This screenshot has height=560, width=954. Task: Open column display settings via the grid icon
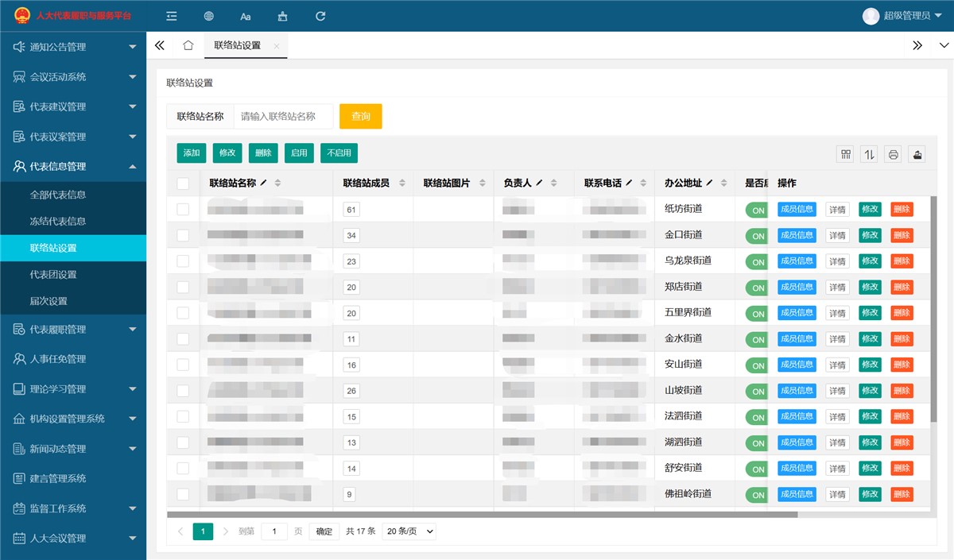pyautogui.click(x=845, y=154)
